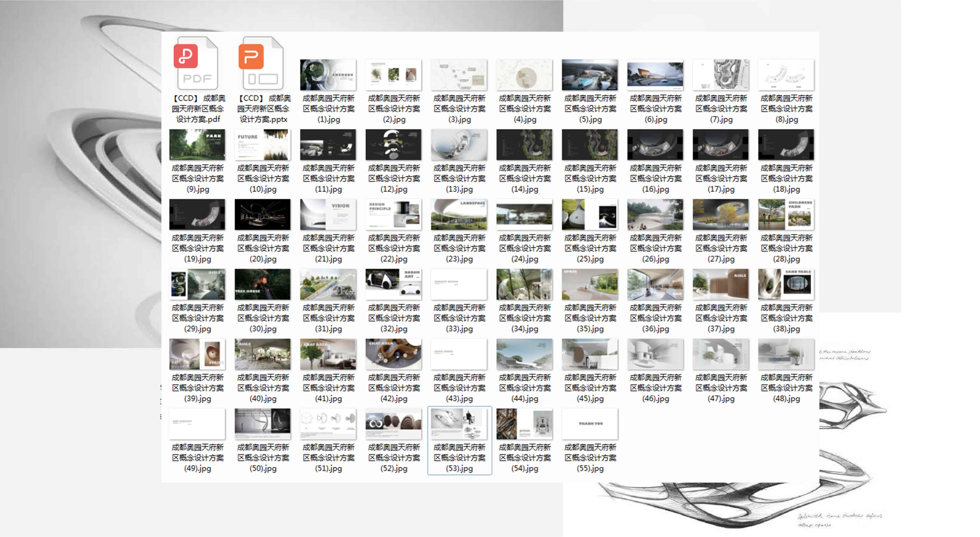The height and width of the screenshot is (537, 980).
Task: Select thumbnail of image (54).jpg
Action: click(524, 424)
